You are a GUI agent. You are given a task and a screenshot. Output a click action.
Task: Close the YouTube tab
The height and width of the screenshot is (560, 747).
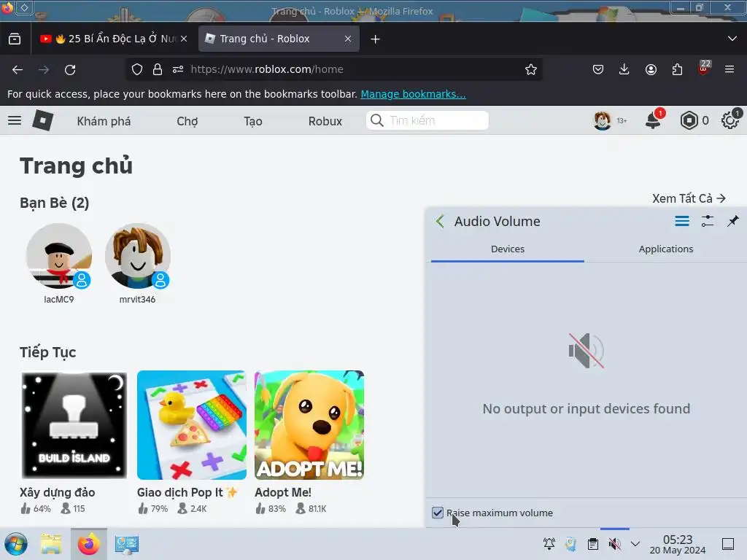(x=184, y=39)
